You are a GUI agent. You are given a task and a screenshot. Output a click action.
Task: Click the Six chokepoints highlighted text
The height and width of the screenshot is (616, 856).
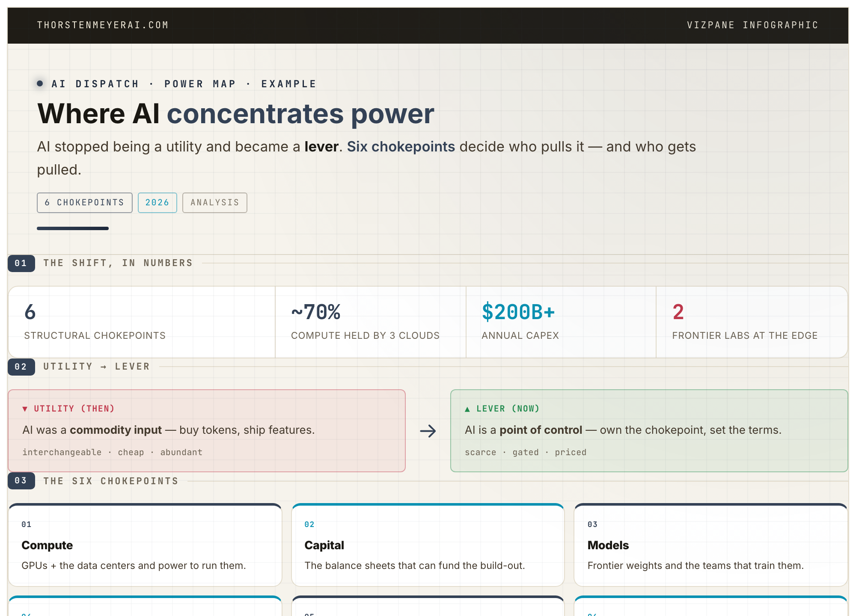[x=401, y=147]
